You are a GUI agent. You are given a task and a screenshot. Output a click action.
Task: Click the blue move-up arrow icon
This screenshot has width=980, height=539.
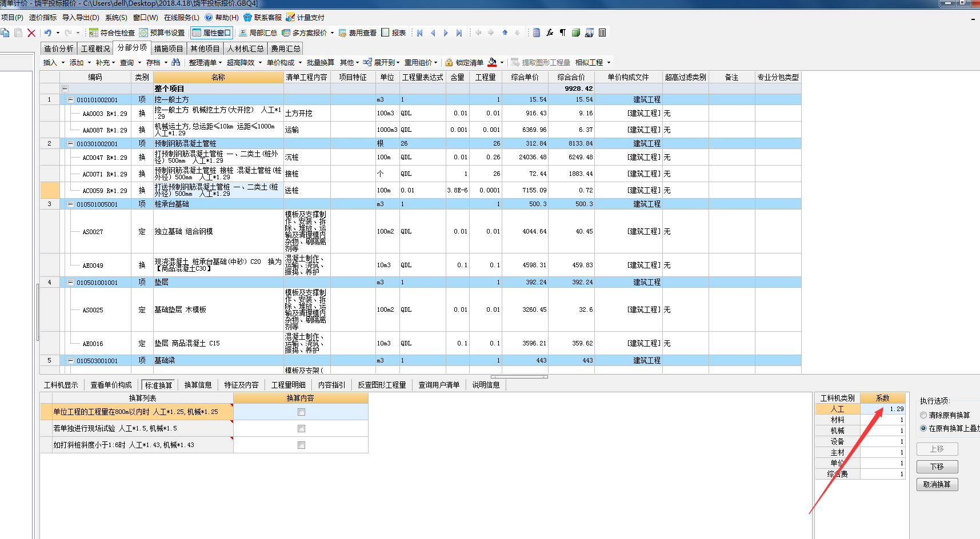point(505,33)
